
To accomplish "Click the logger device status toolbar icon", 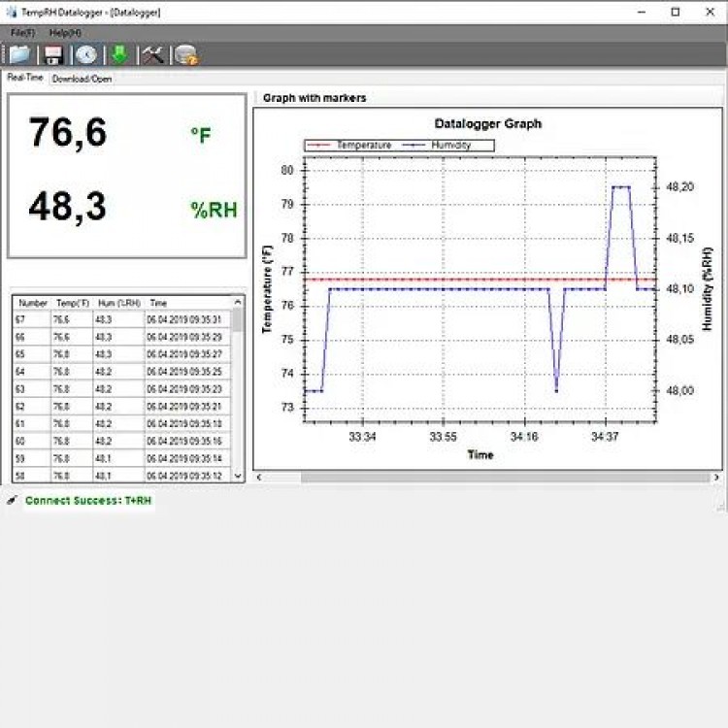I will click(186, 54).
